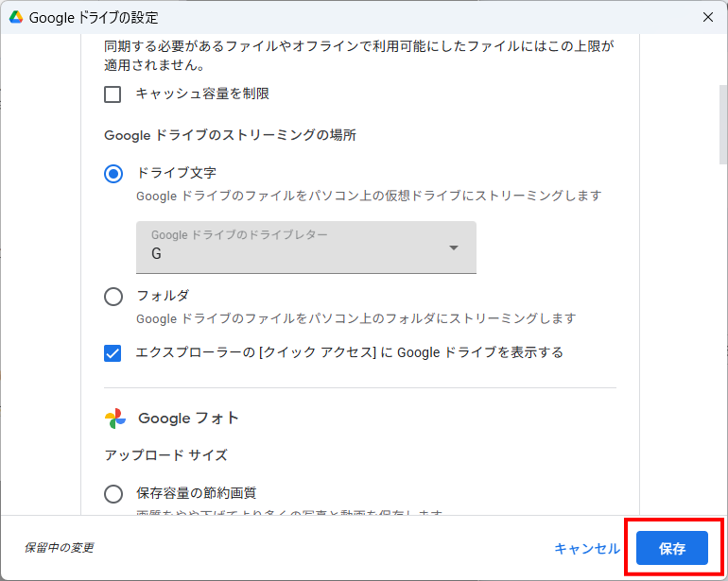Click the Google Photos pinwheel icon
The height and width of the screenshot is (581, 728).
click(115, 419)
